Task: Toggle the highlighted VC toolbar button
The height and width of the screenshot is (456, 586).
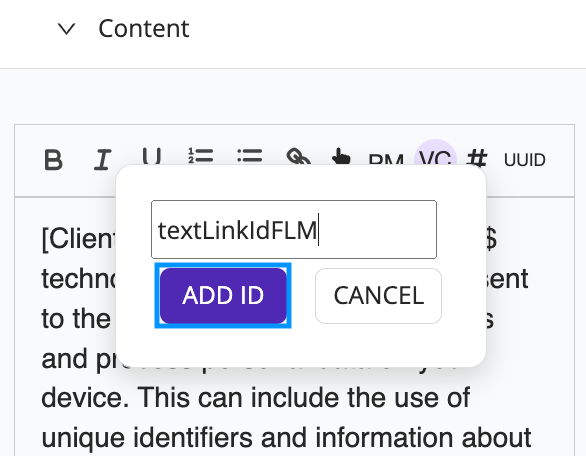Action: [435, 158]
